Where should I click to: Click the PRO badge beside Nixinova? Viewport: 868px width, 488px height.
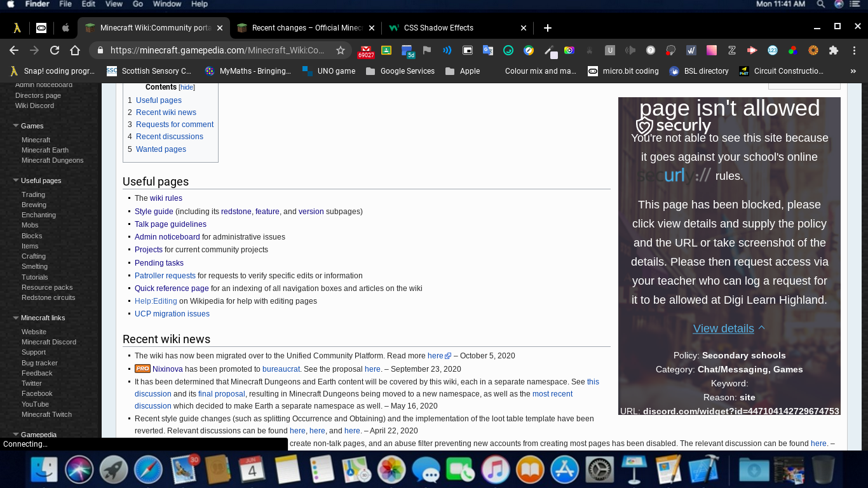tap(142, 369)
